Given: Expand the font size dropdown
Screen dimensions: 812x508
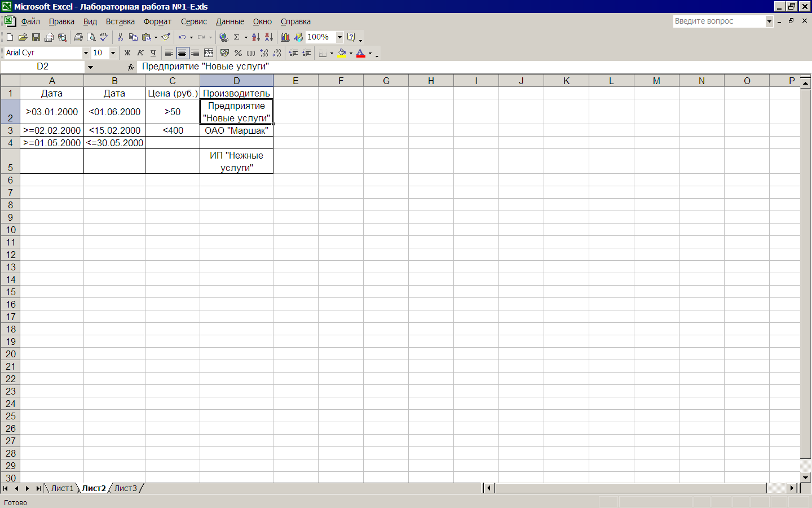Looking at the screenshot, I should pos(113,53).
